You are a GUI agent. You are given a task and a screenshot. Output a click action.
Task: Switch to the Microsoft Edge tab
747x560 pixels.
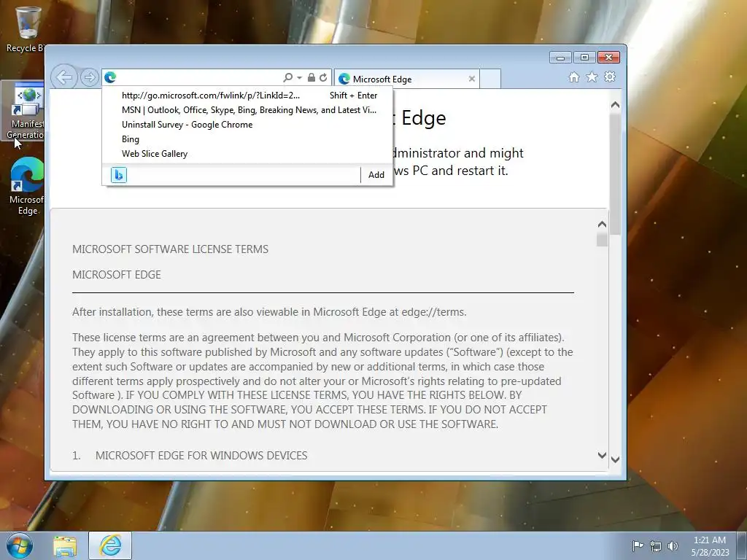pyautogui.click(x=407, y=79)
